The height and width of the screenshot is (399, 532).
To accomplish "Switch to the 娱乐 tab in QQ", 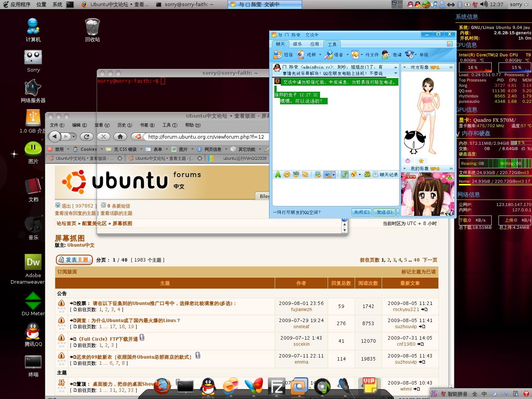I will [297, 44].
